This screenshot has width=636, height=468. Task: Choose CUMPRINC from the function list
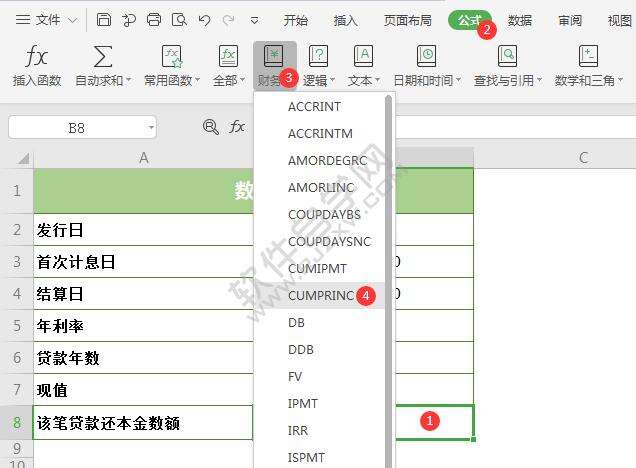click(x=320, y=296)
